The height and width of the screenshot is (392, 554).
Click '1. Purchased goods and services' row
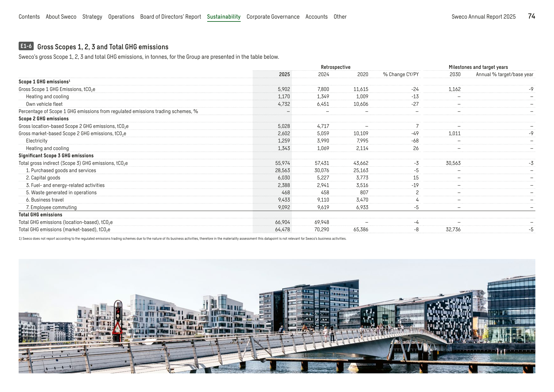click(277, 171)
